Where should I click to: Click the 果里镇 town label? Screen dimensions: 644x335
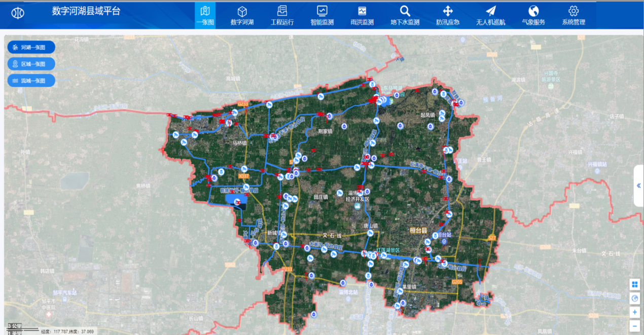[409, 287]
